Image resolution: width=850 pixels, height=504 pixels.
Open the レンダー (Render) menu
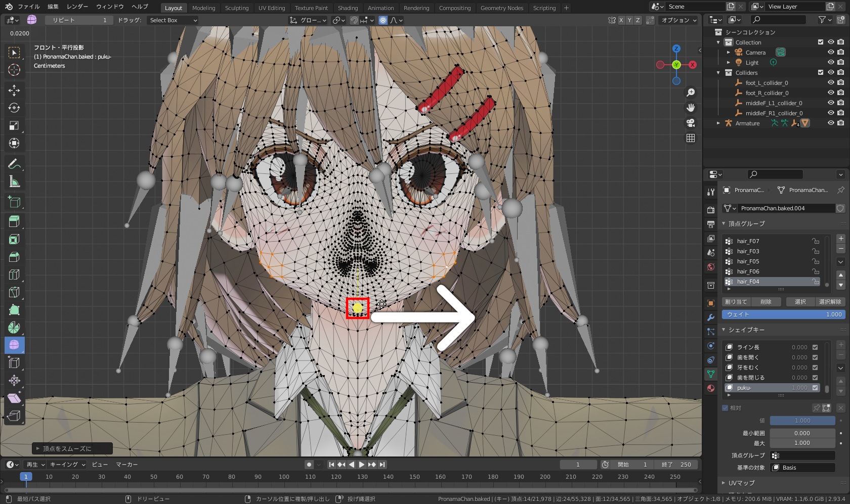click(x=77, y=7)
